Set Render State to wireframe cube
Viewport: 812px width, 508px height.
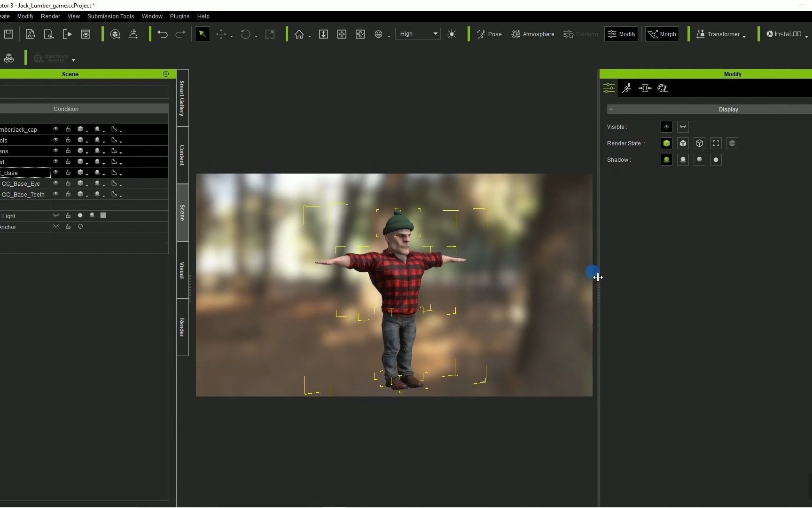pos(699,143)
